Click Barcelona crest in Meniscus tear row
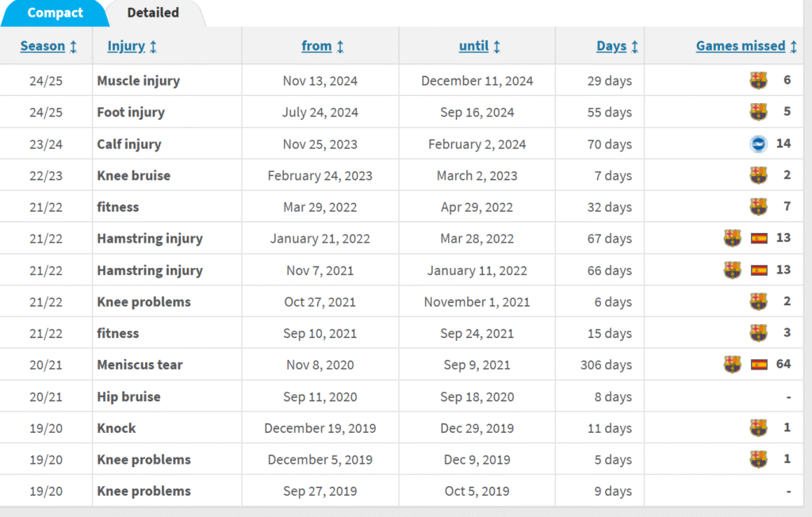812x517 pixels. (x=732, y=365)
